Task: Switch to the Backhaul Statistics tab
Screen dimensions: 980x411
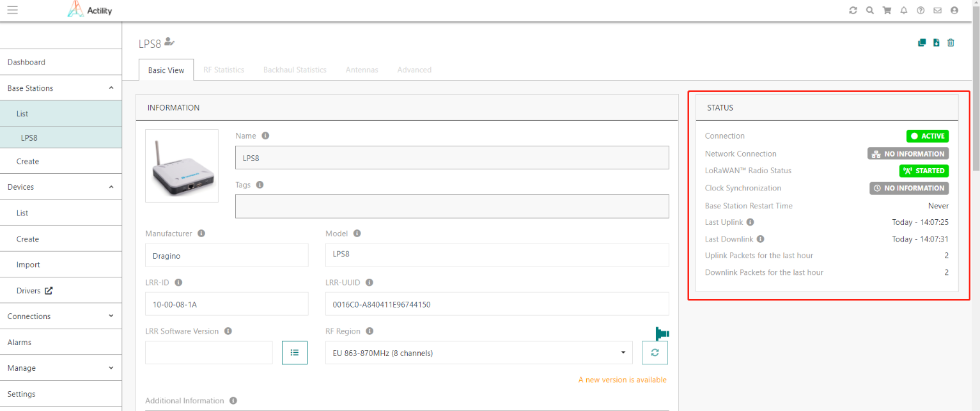Action: coord(295,70)
